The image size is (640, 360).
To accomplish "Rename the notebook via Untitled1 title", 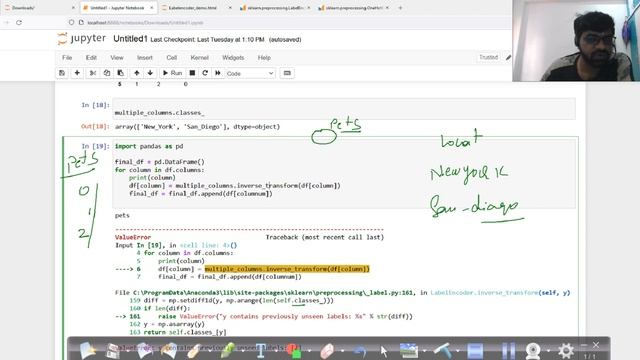I will tap(130, 39).
